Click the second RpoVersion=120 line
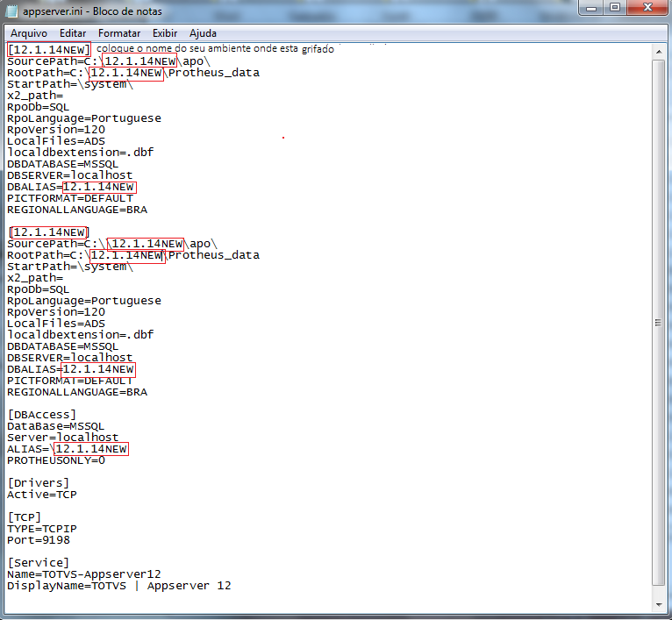The width and height of the screenshot is (672, 620). point(56,312)
